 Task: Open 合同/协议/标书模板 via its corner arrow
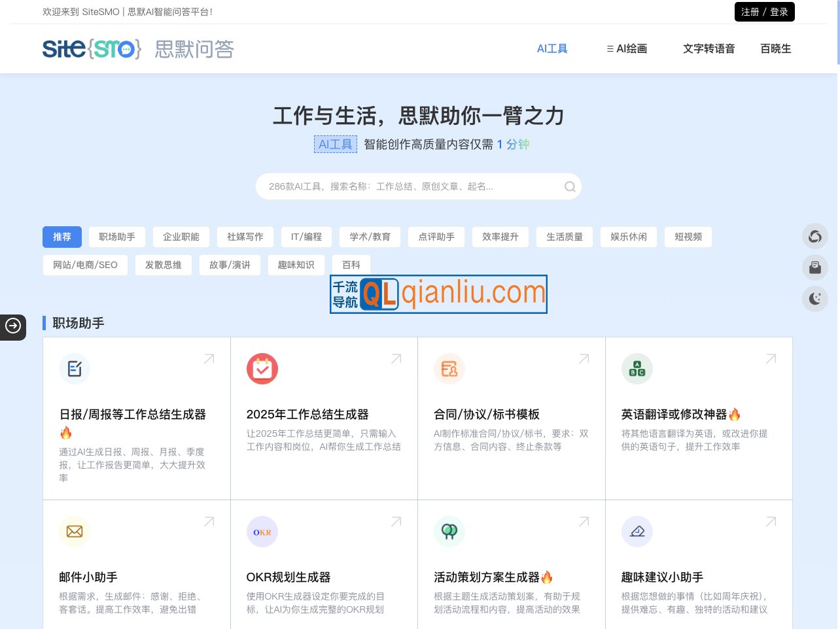[x=584, y=358]
